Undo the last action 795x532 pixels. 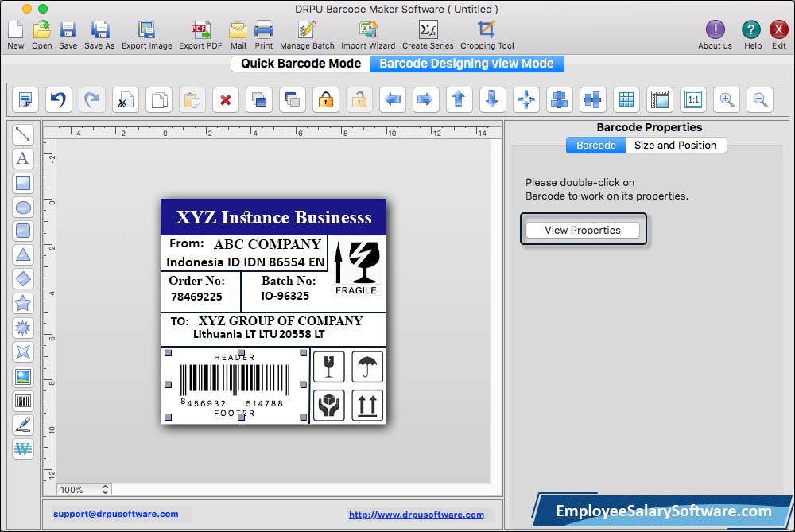(58, 99)
